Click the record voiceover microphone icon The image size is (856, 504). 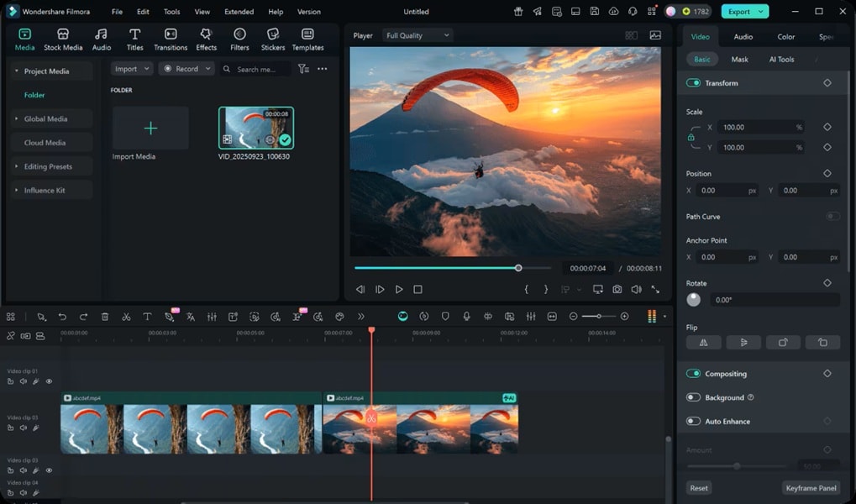(x=466, y=317)
